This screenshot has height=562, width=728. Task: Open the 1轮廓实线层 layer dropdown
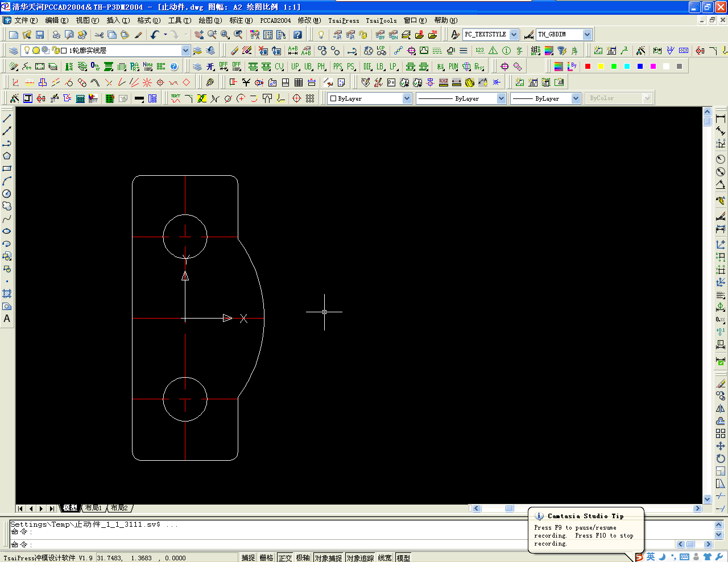click(185, 51)
